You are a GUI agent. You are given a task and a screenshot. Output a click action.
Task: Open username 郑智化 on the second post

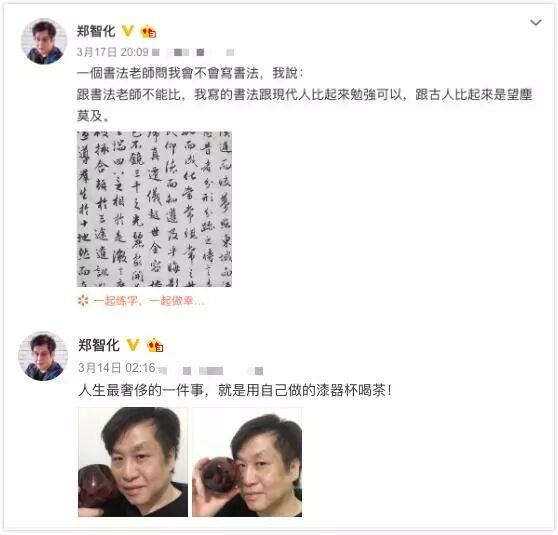click(x=99, y=345)
